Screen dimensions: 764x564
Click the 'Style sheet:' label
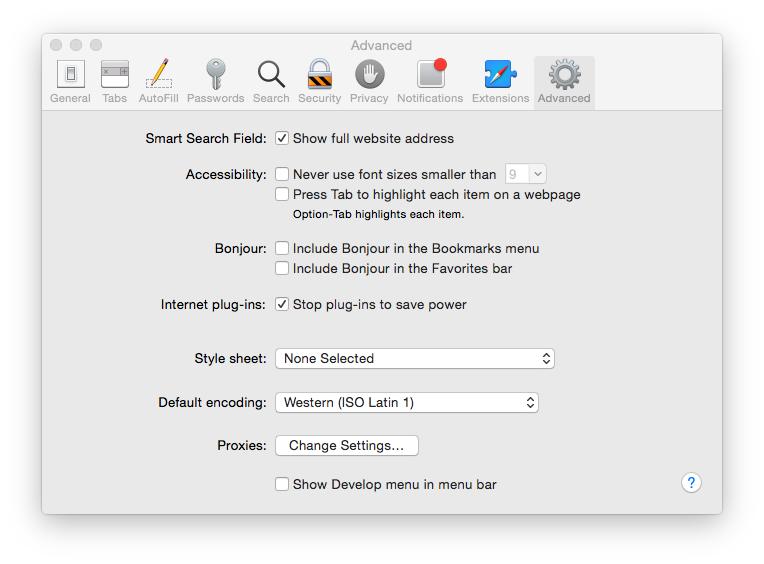tap(230, 358)
